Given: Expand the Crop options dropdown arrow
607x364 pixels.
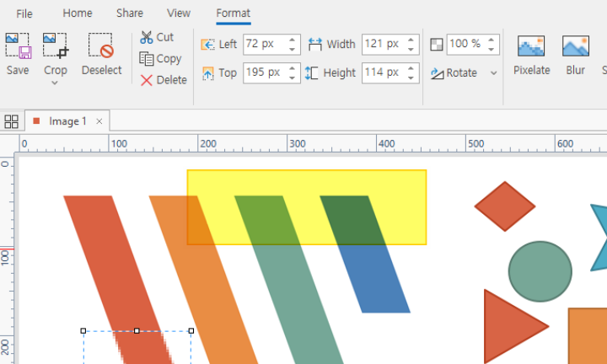Looking at the screenshot, I should [56, 83].
